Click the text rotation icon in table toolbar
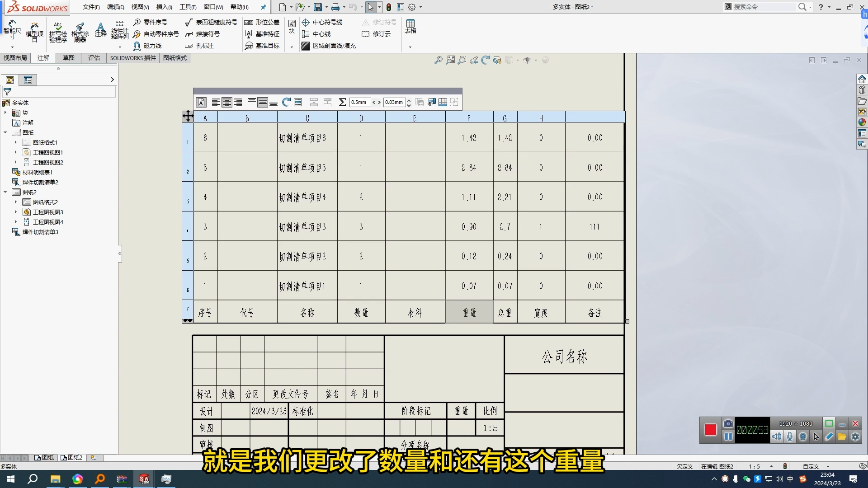 286,103
